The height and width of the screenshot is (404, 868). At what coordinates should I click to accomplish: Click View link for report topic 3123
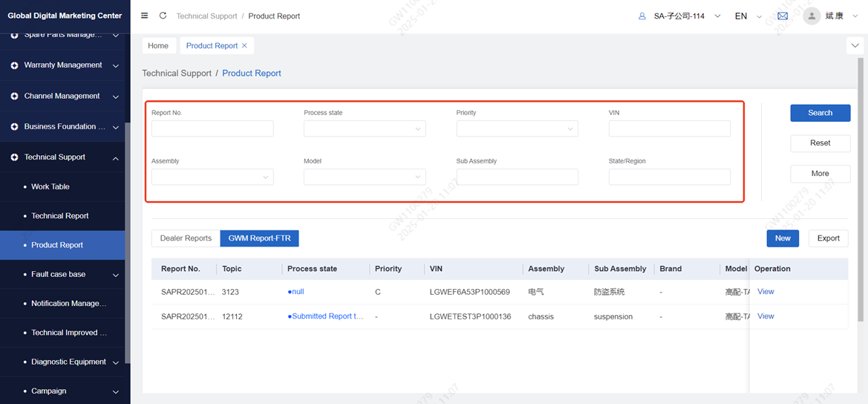[x=766, y=292]
